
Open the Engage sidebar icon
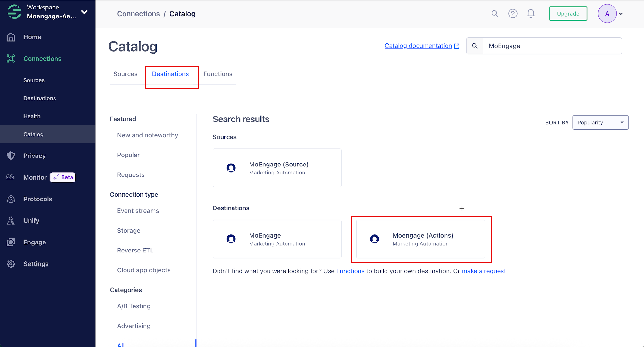pyautogui.click(x=11, y=242)
